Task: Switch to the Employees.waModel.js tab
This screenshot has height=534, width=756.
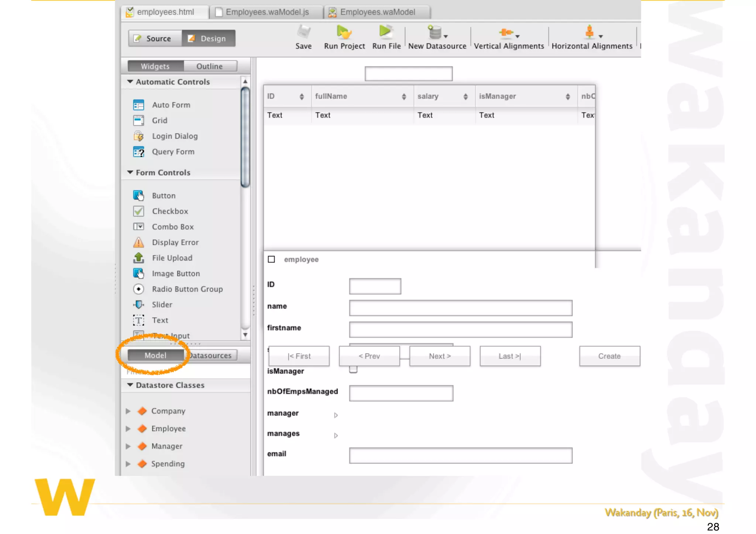Action: click(267, 12)
